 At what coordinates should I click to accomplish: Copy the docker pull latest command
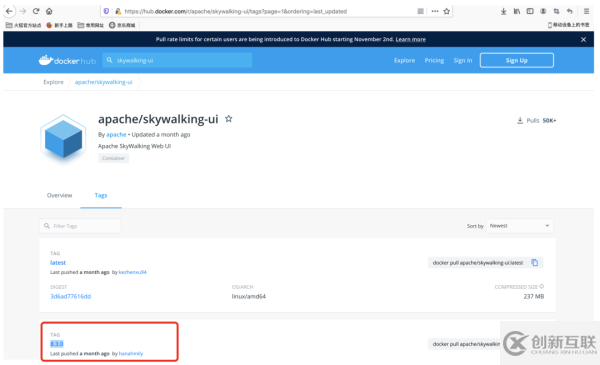(535, 262)
